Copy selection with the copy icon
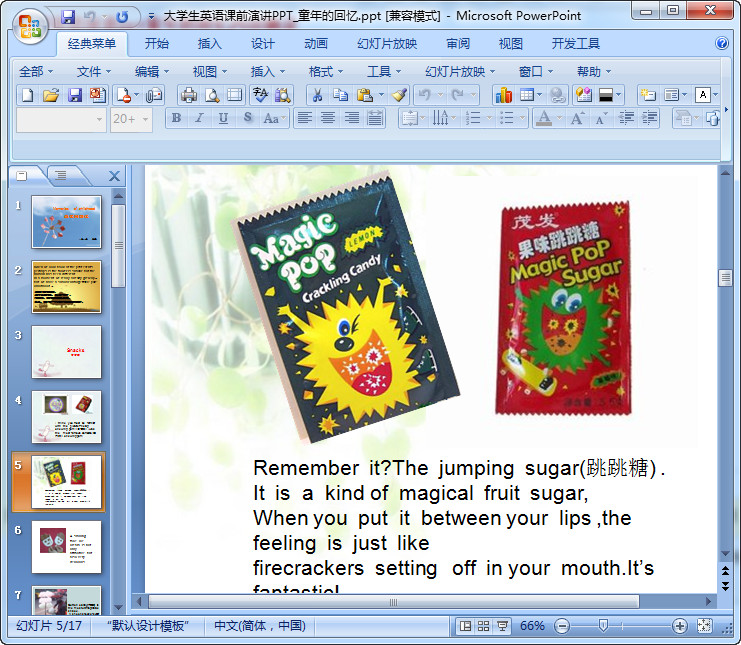The width and height of the screenshot is (741, 645). click(x=340, y=95)
